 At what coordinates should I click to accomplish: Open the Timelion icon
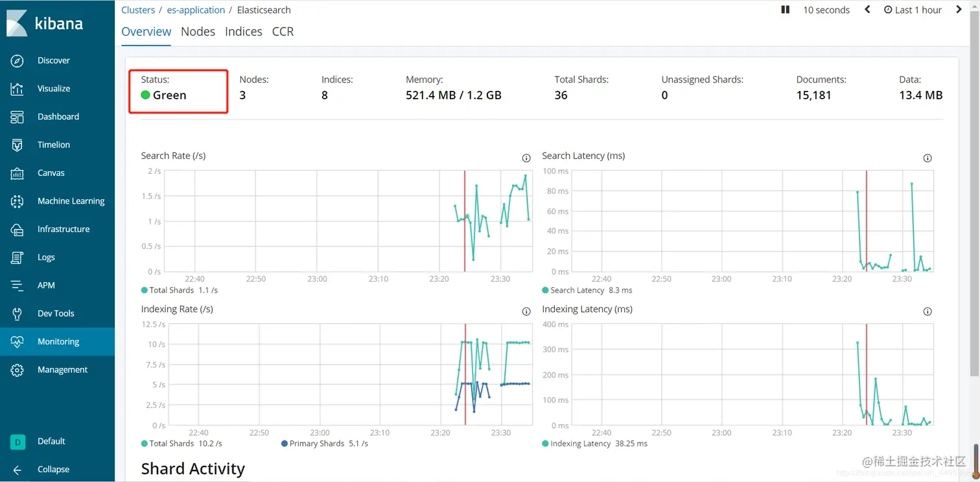click(17, 145)
